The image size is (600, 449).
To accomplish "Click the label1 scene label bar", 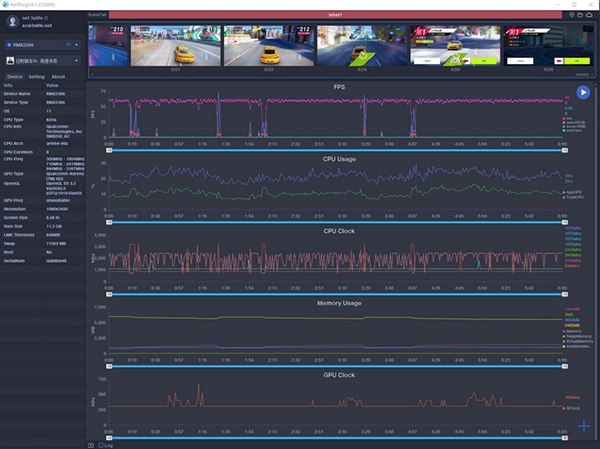I will tap(334, 15).
